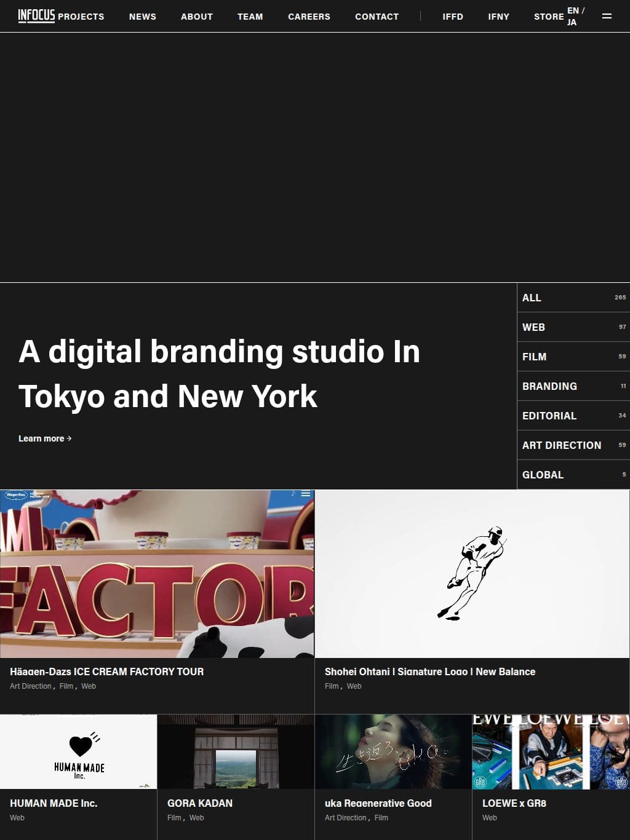Click the Web tag under HUMAN MADE Inc.
This screenshot has height=840, width=630.
(x=17, y=818)
